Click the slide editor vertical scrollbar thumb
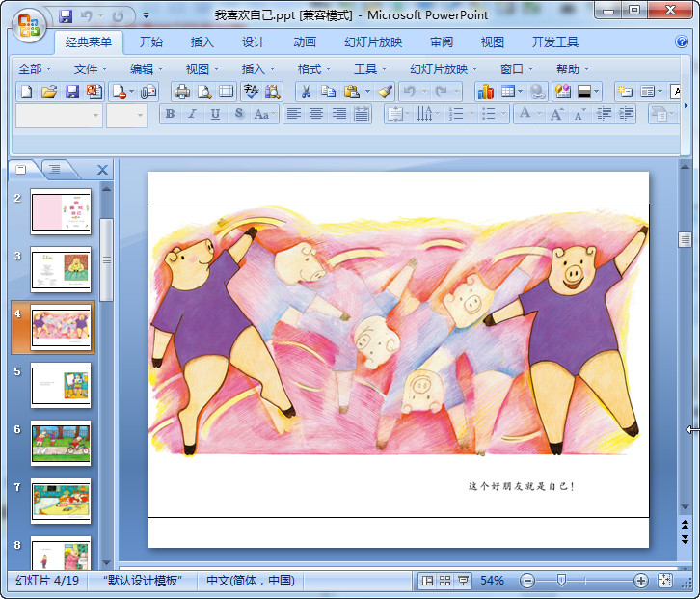The height and width of the screenshot is (599, 700). click(685, 240)
